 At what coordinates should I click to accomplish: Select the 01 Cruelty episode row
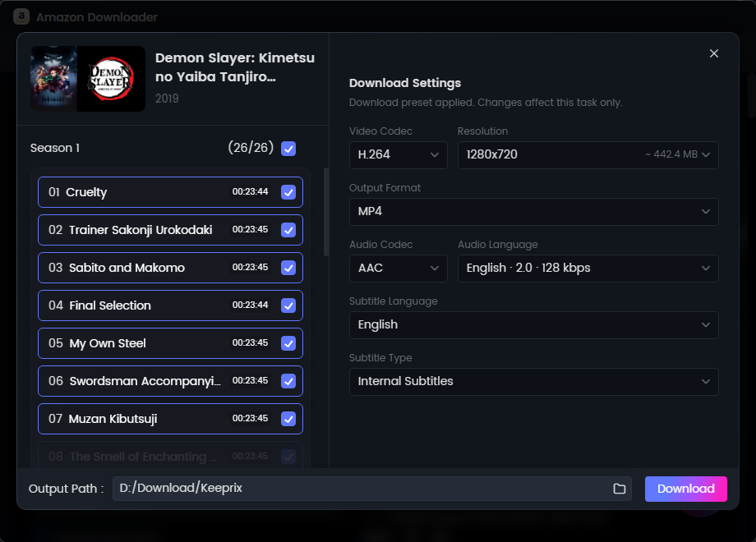[x=170, y=192]
